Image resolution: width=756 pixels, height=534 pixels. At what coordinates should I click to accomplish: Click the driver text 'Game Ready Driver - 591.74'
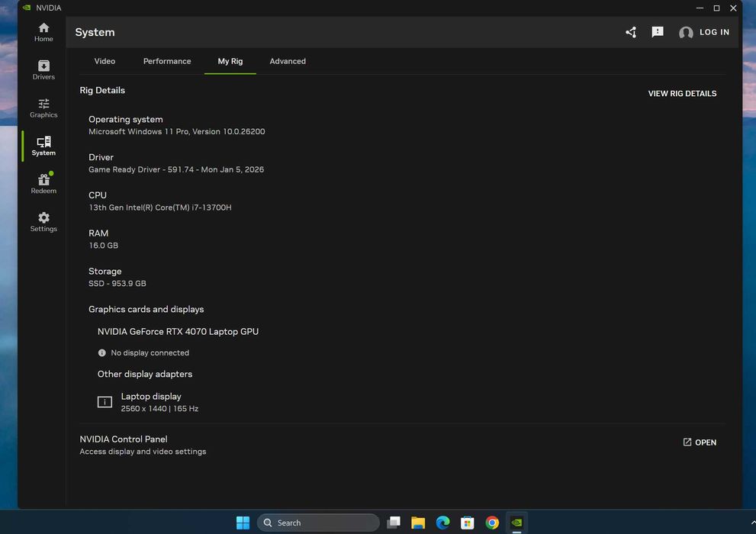pos(141,169)
